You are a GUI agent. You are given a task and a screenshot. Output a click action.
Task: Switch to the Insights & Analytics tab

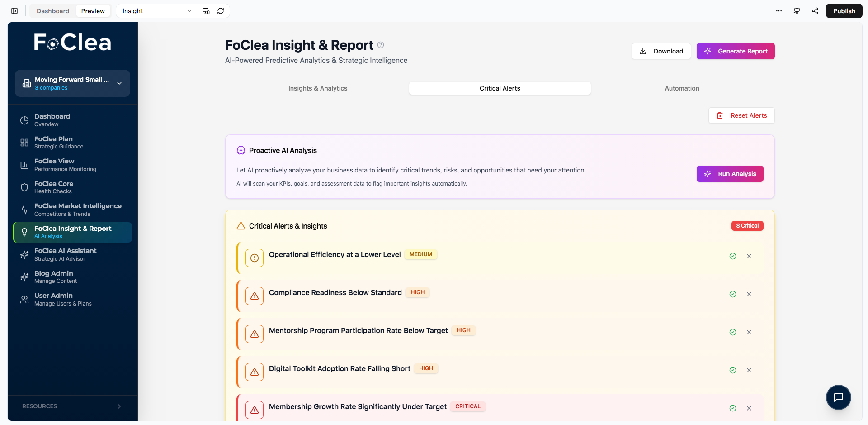pyautogui.click(x=318, y=88)
